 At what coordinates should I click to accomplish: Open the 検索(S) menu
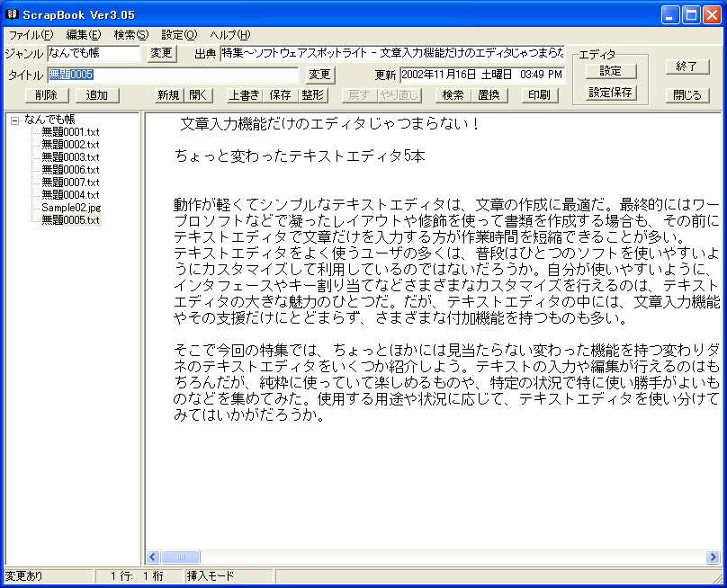[131, 35]
